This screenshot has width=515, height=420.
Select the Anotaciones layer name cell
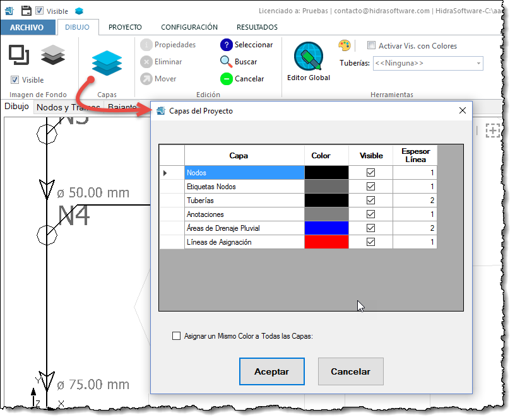point(244,214)
